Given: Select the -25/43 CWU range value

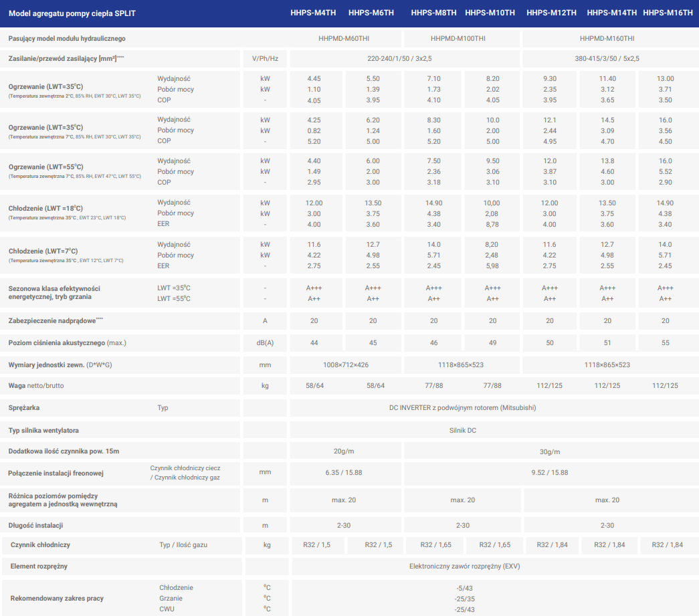Looking at the screenshot, I should (x=464, y=609).
